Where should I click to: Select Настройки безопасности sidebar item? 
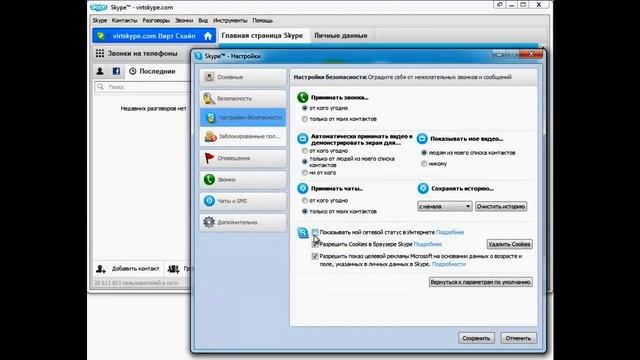coord(243,118)
